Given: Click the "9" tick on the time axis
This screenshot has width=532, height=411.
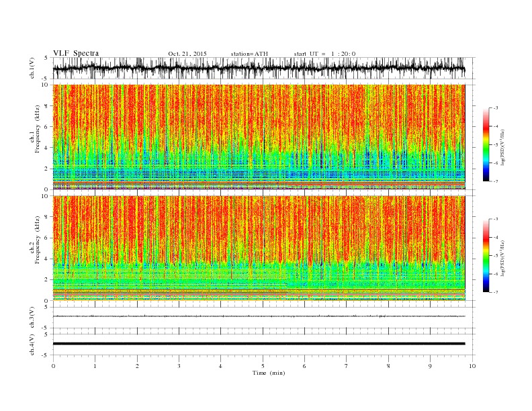Looking at the screenshot, I should (x=430, y=366).
